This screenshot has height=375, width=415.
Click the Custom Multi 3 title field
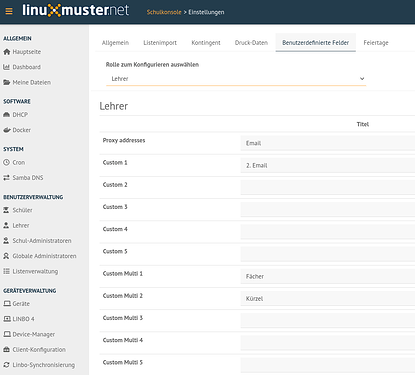click(x=328, y=321)
